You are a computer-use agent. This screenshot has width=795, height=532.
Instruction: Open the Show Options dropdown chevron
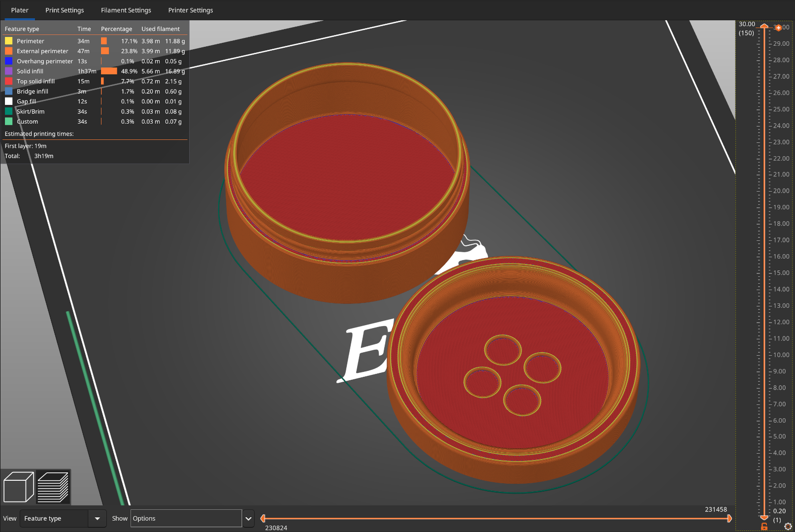coord(248,518)
